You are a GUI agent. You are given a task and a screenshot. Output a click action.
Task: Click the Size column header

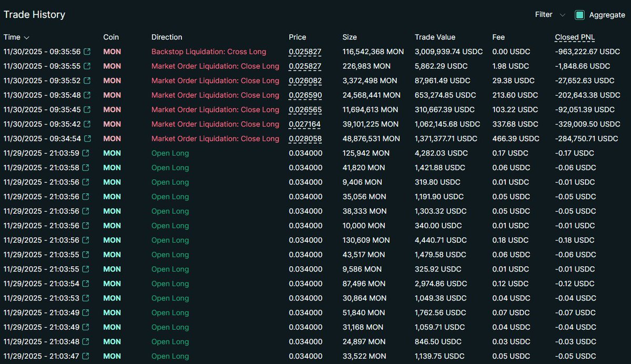click(350, 37)
